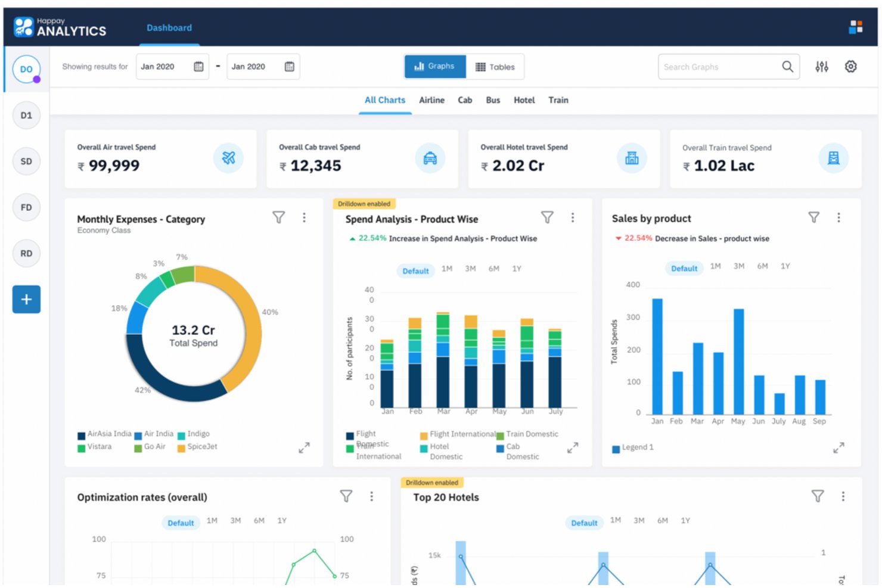Click the Legend 1 blue swatch
The width and height of the screenshot is (882, 588).
point(616,449)
